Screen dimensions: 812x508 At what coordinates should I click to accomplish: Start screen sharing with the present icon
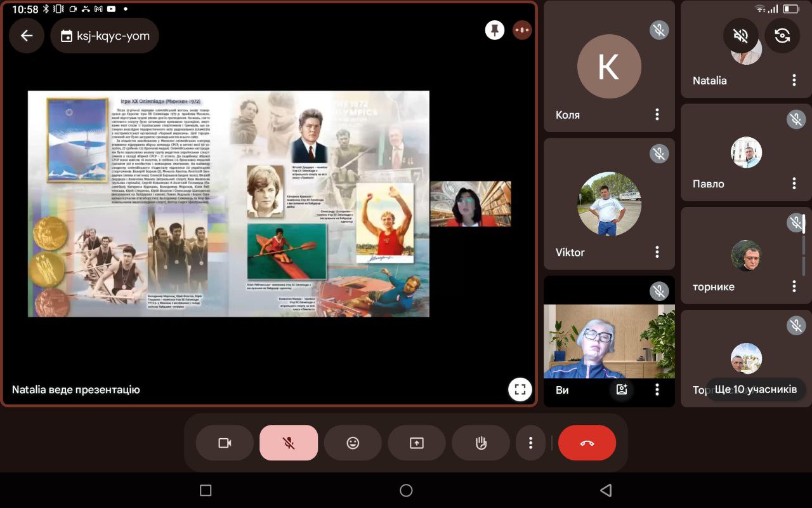[x=417, y=443]
